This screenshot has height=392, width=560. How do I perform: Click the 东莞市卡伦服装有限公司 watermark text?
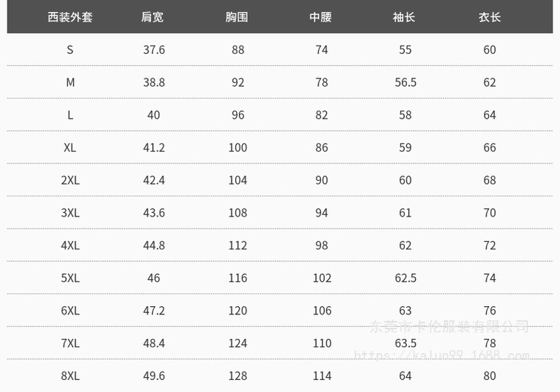[450, 327]
